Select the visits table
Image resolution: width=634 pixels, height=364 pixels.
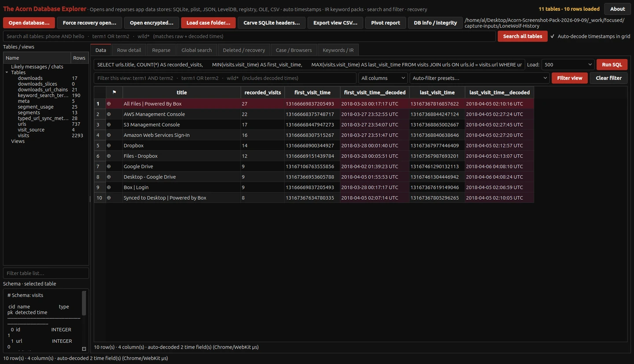(23, 136)
